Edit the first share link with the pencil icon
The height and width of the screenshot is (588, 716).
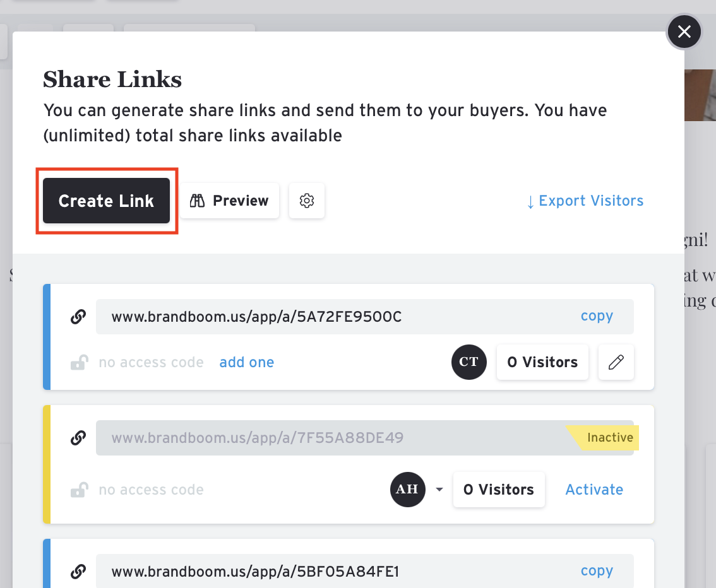tap(616, 362)
